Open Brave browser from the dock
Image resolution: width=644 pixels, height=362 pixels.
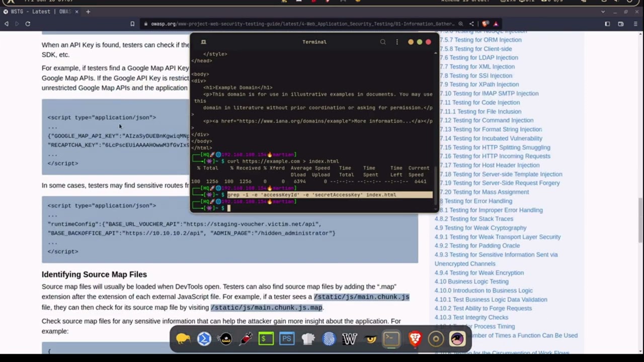click(415, 339)
